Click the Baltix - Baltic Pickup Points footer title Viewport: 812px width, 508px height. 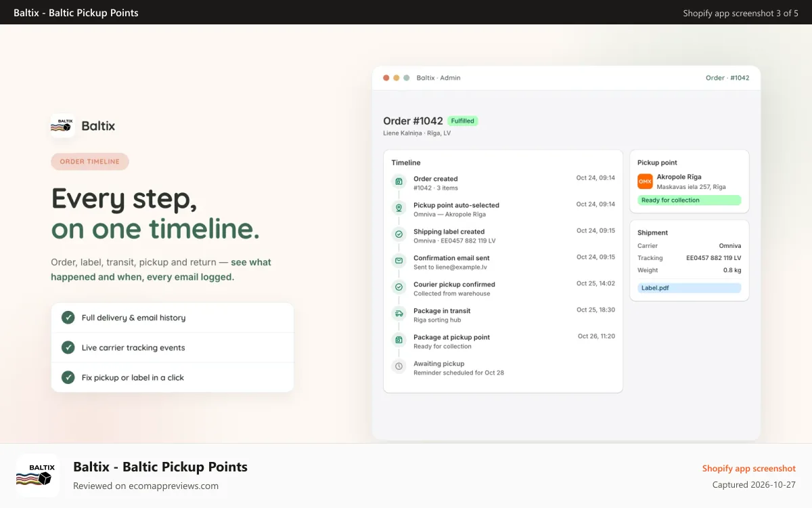pyautogui.click(x=160, y=467)
